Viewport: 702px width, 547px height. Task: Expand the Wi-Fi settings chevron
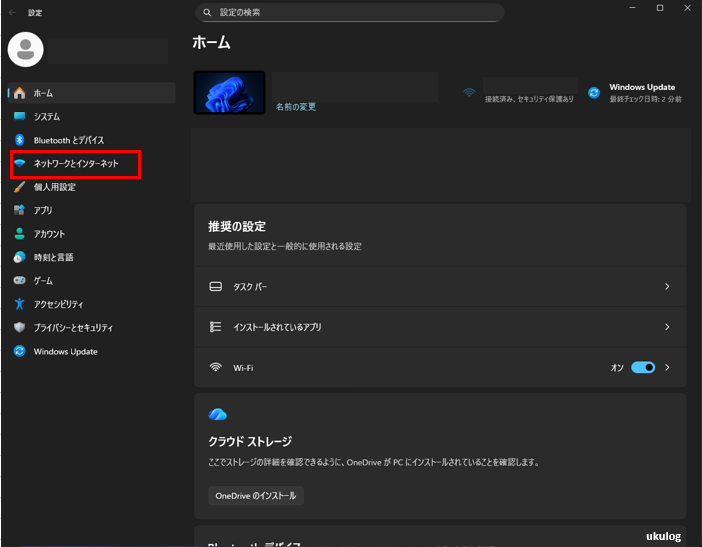[x=667, y=368]
